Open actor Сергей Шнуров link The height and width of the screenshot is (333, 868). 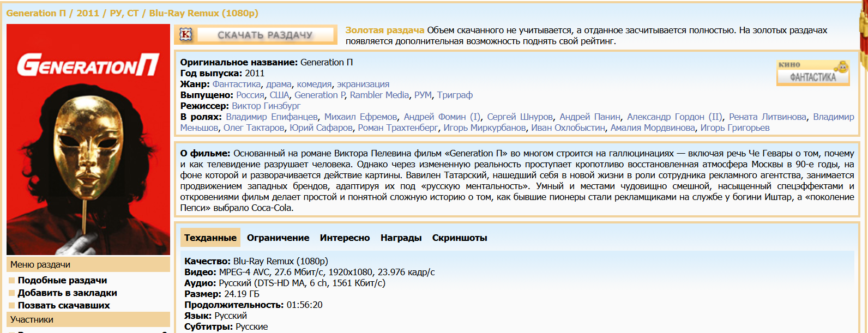point(520,117)
